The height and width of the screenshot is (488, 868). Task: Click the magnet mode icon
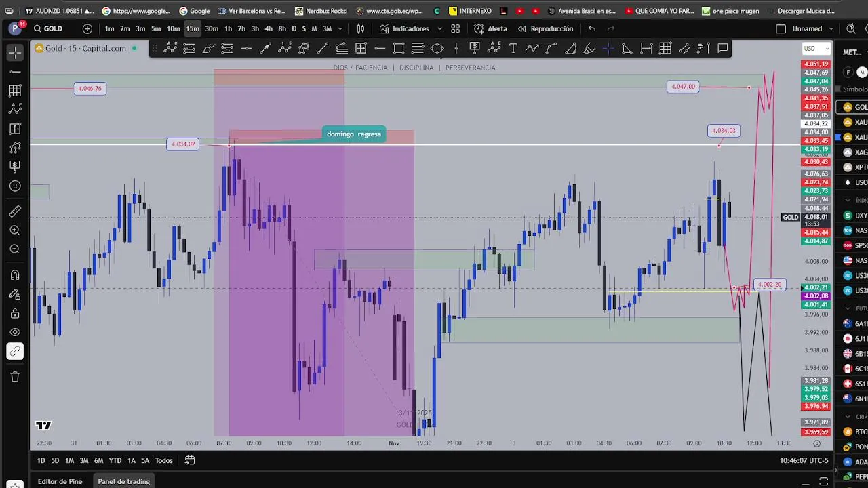click(15, 275)
